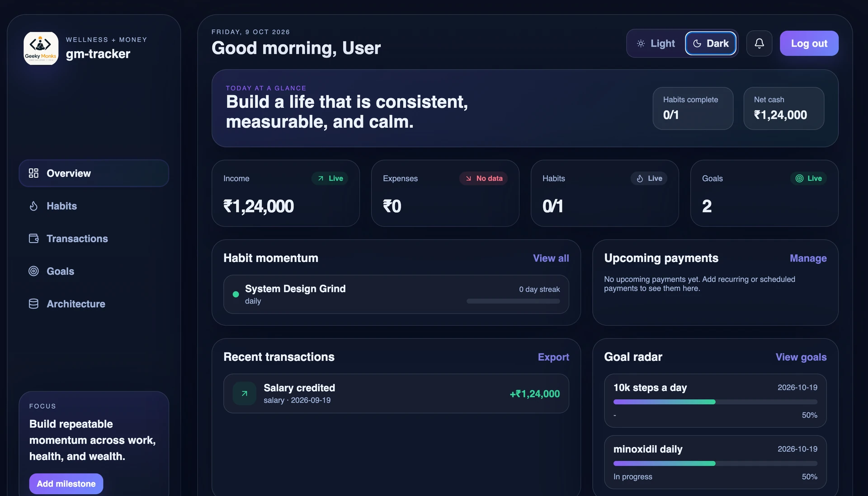Screen dimensions: 868x496
Task: Click the wallet icon beside Transactions
Action: [33, 239]
